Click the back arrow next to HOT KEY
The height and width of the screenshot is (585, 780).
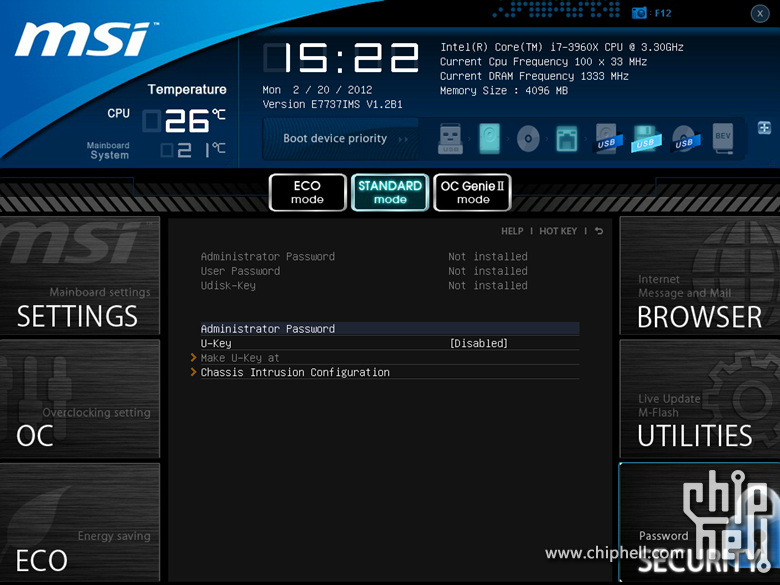[x=599, y=231]
